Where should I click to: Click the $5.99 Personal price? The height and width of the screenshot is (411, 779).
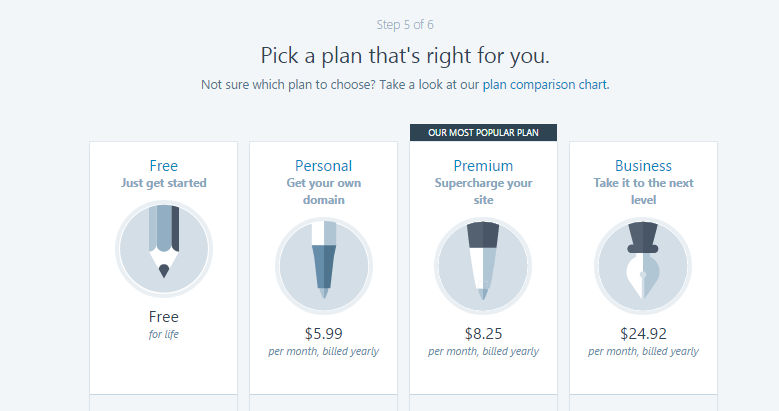click(323, 333)
